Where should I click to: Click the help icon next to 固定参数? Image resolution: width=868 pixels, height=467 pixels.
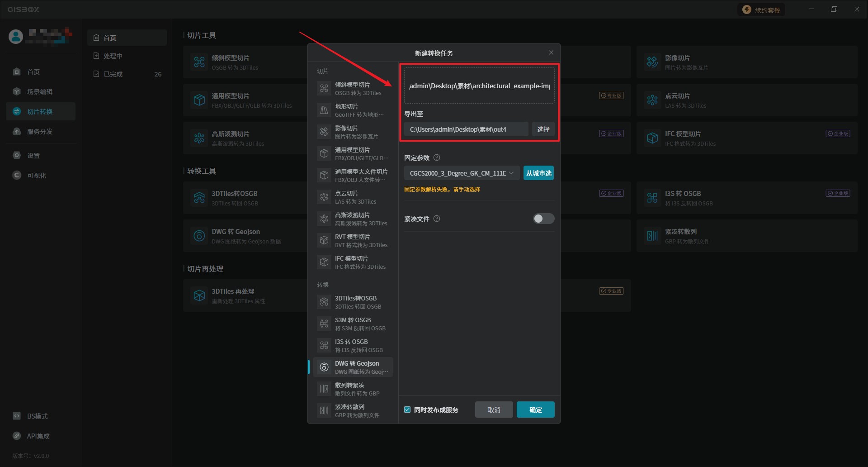437,158
